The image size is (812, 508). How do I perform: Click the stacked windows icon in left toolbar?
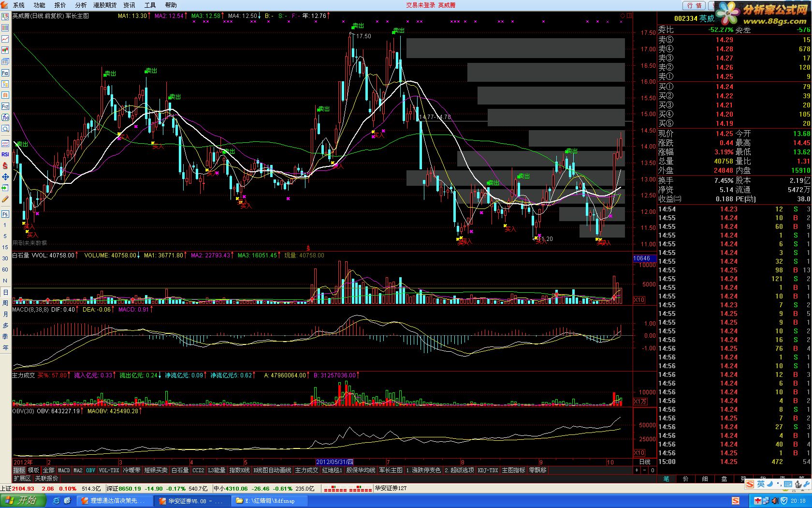coord(5,61)
